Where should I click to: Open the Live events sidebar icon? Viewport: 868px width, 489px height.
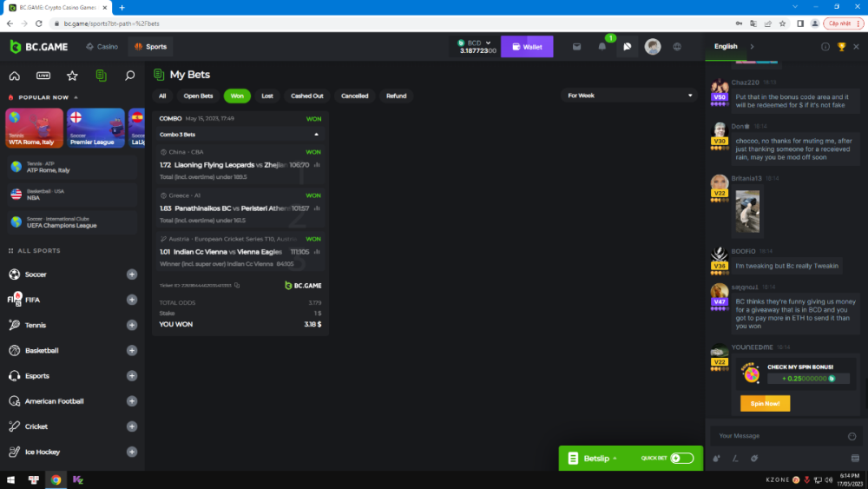(x=43, y=76)
